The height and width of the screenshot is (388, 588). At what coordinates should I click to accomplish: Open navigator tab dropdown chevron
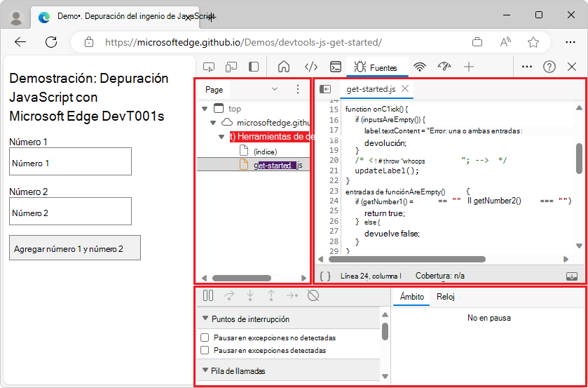[275, 89]
